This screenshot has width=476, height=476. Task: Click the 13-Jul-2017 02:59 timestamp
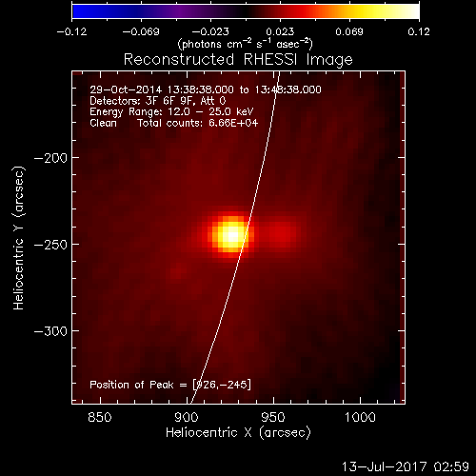pos(406,466)
